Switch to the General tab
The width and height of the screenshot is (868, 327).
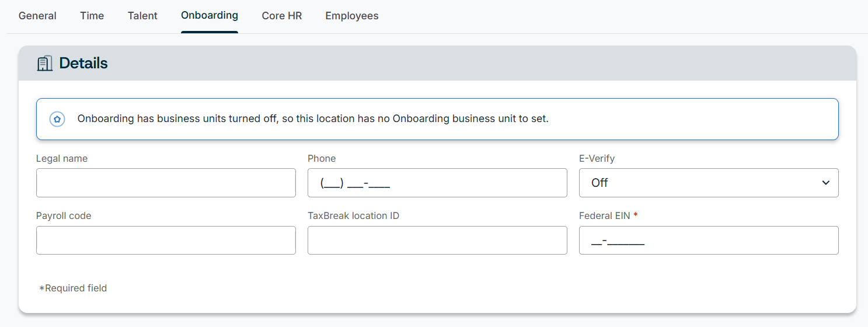[37, 16]
